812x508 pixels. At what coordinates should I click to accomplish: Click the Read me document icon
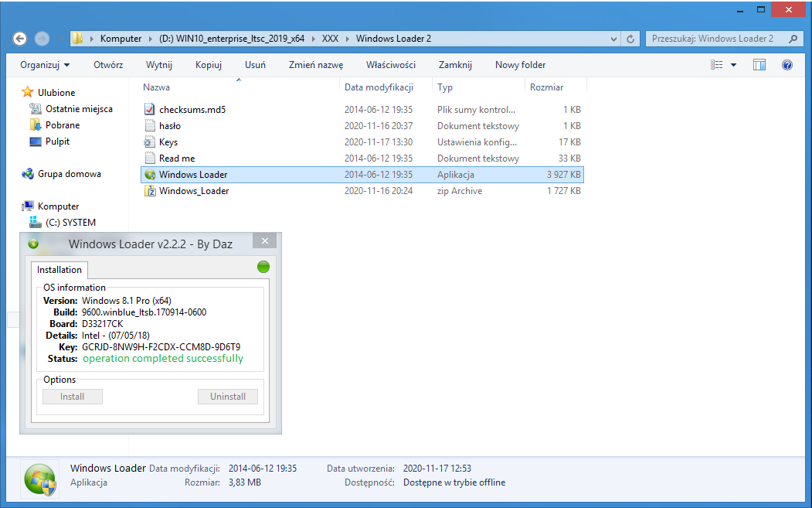click(x=150, y=158)
